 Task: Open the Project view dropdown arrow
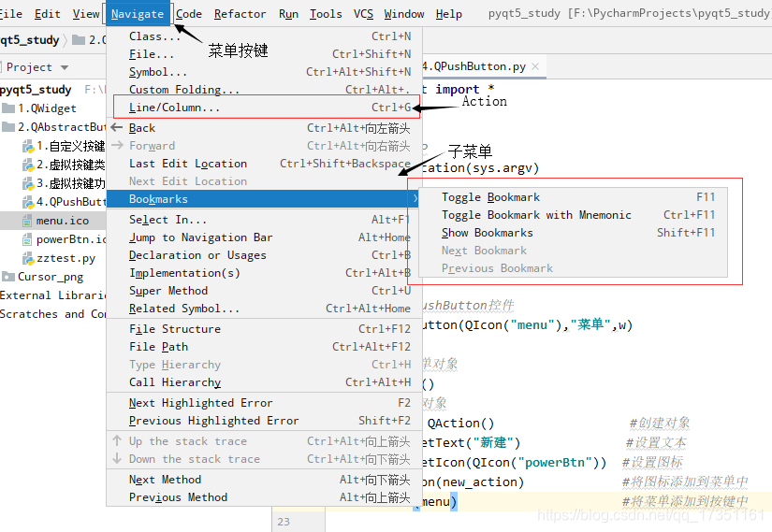coord(65,67)
